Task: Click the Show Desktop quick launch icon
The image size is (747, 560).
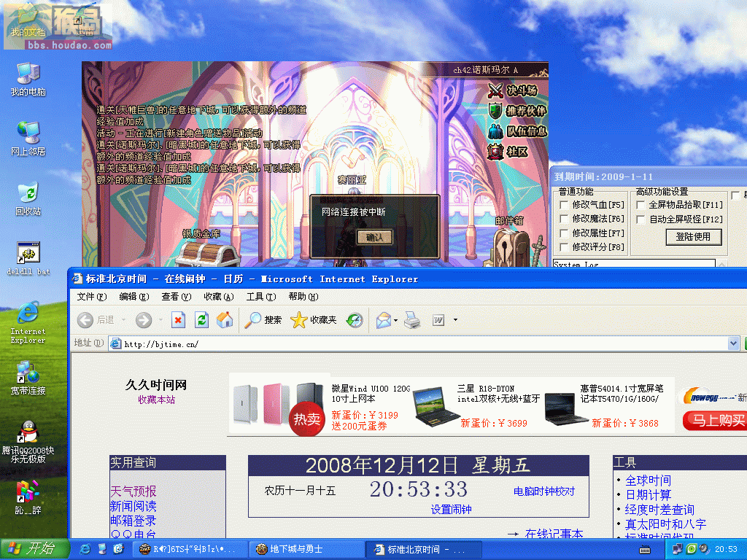Action: [x=102, y=549]
